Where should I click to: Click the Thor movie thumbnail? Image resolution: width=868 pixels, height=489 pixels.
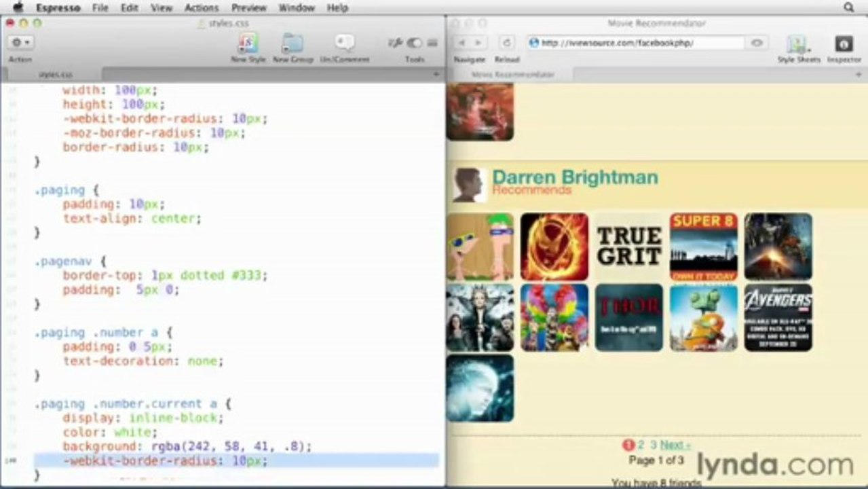point(629,317)
